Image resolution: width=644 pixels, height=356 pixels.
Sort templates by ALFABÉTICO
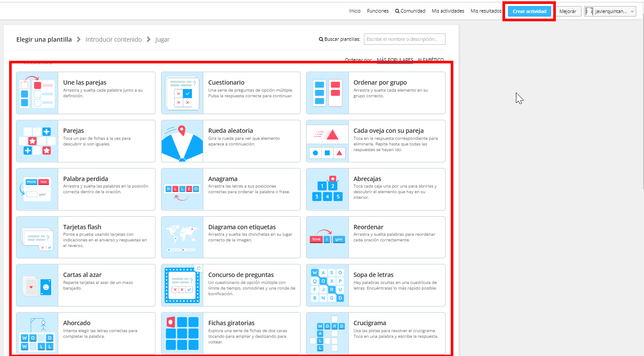pos(431,60)
